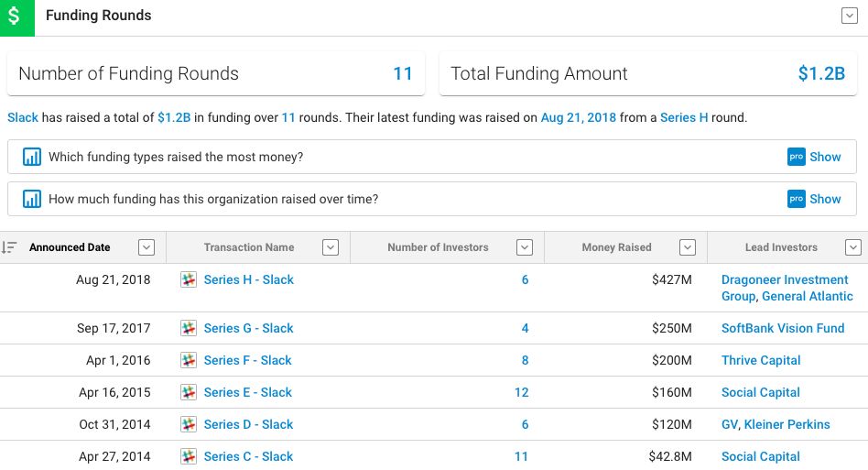
Task: Open the Announced Date column dropdown
Action: [x=146, y=247]
